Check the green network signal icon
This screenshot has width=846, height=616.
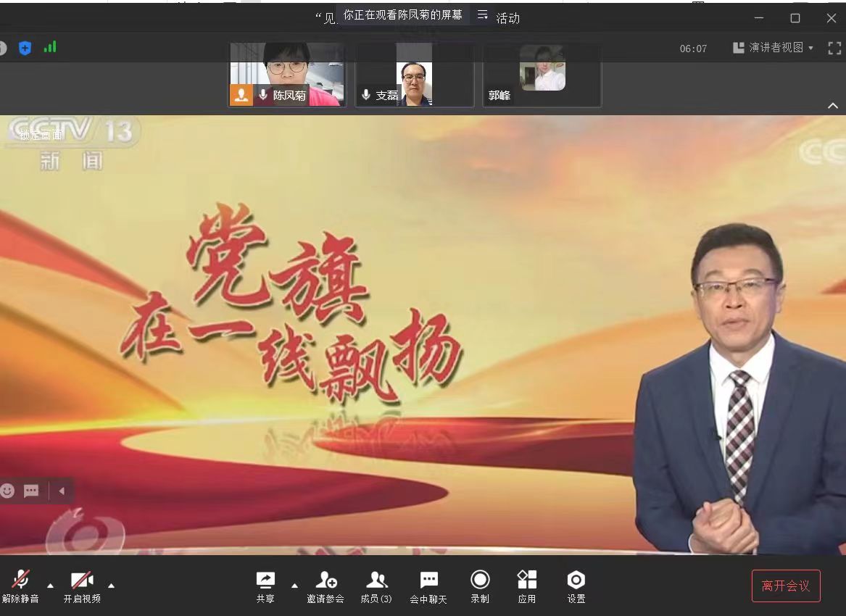50,48
